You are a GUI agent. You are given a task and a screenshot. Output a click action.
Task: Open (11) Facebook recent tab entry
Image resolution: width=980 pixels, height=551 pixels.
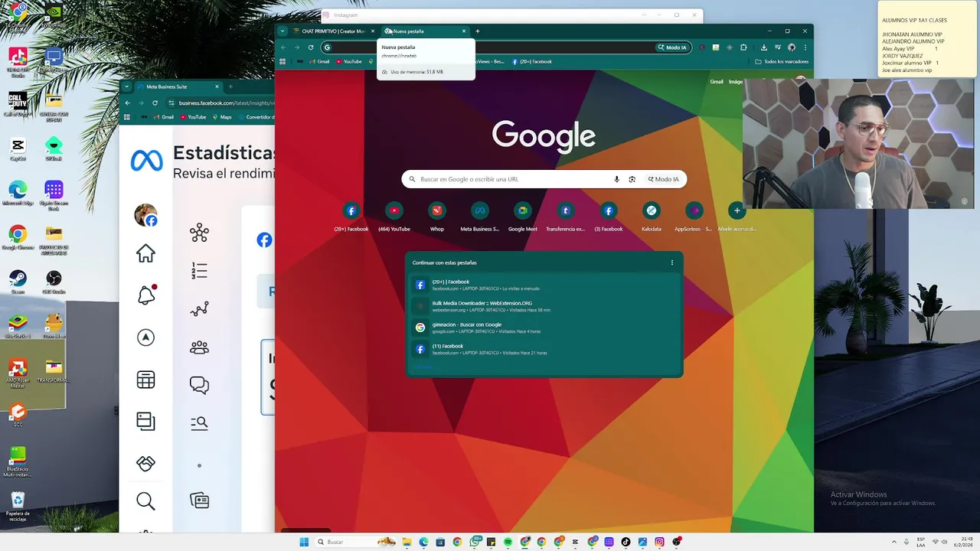point(544,349)
